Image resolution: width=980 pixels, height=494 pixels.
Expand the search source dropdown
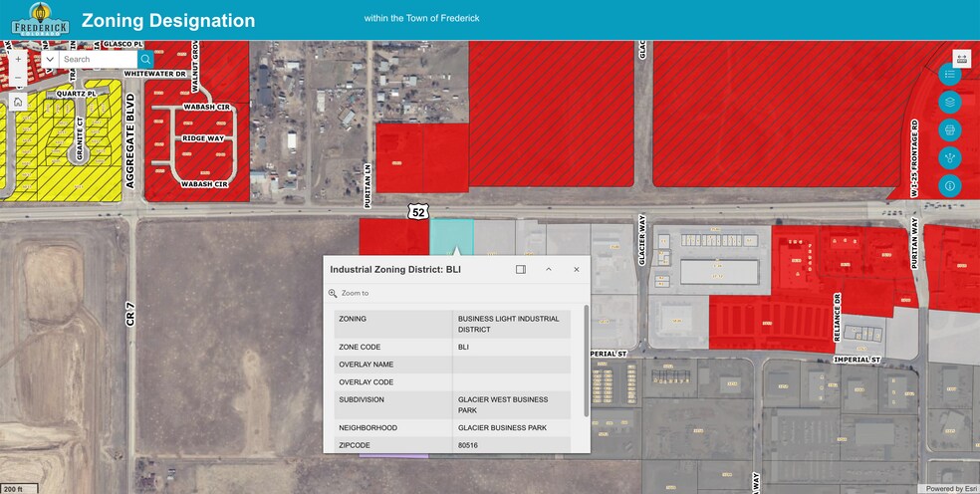(x=49, y=60)
